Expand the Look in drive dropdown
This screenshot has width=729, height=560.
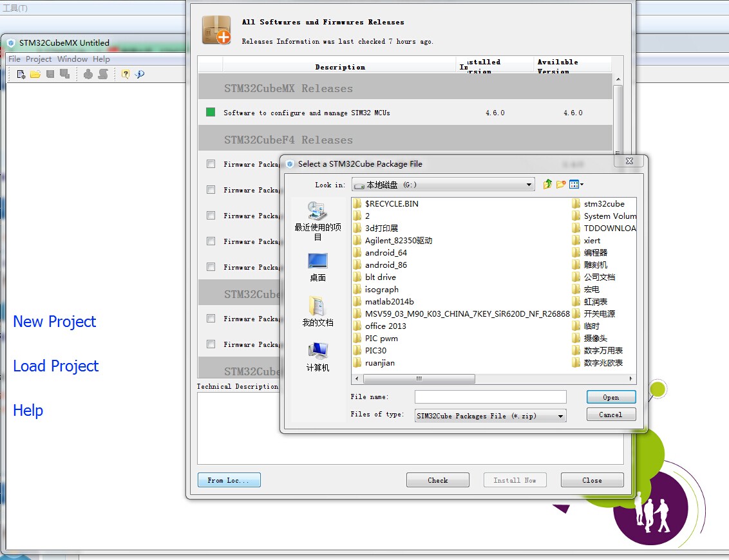pyautogui.click(x=529, y=185)
